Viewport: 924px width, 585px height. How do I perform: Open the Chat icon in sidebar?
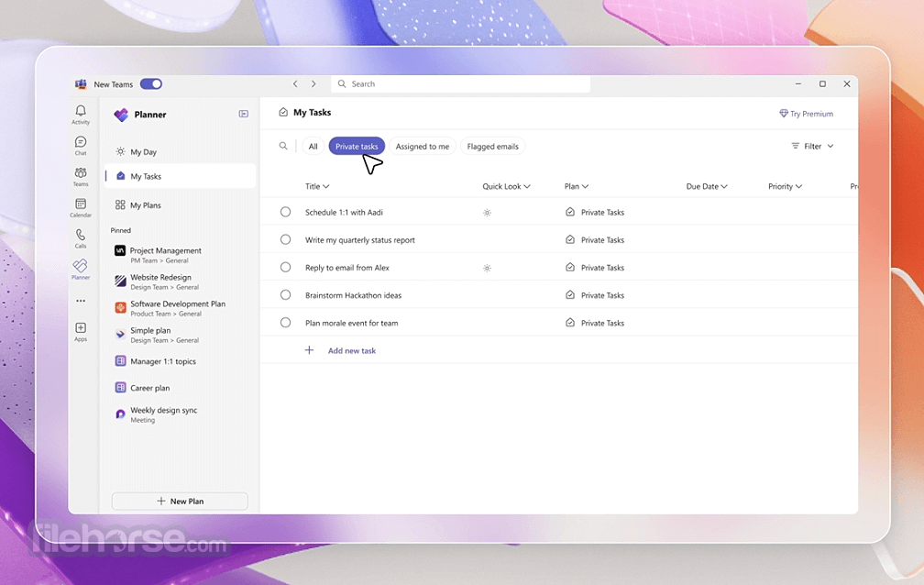click(x=81, y=142)
